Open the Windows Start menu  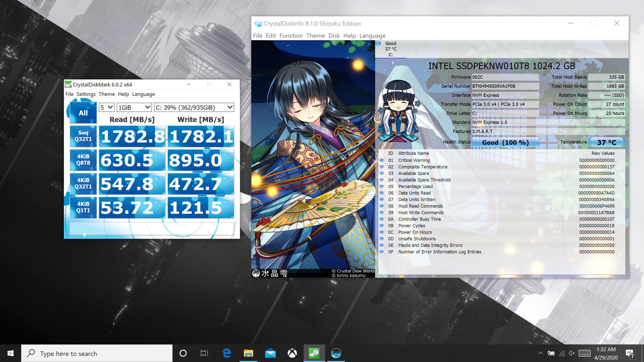point(11,353)
